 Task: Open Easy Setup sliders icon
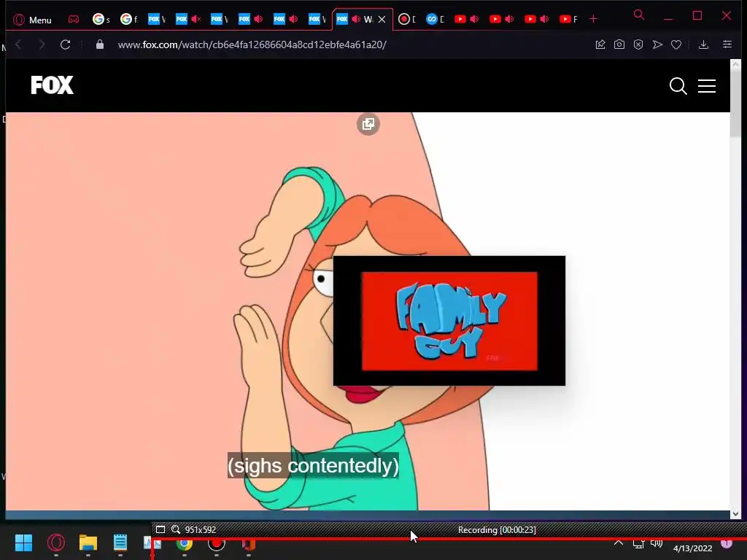click(x=727, y=44)
